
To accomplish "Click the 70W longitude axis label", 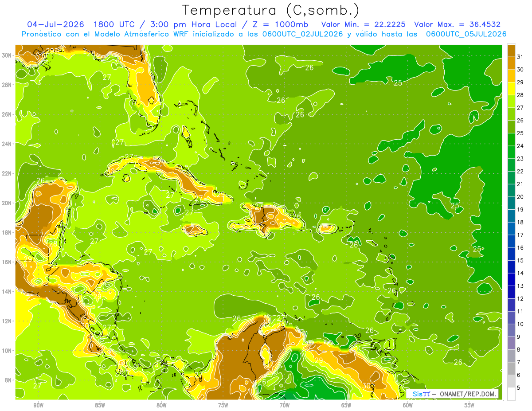I will (285, 405).
